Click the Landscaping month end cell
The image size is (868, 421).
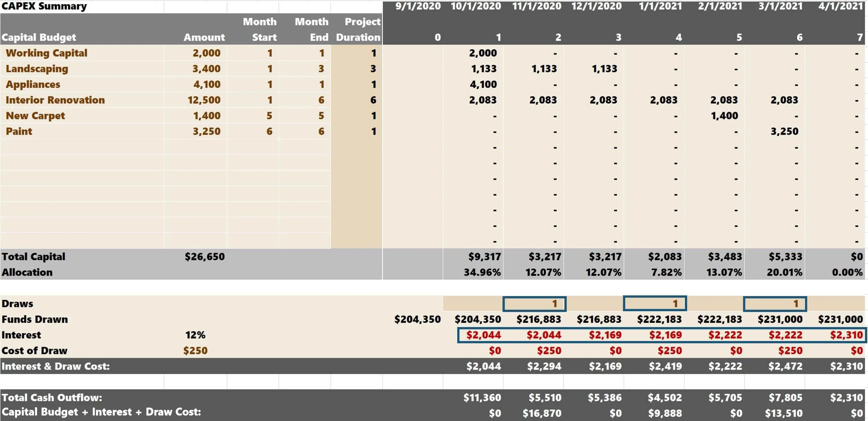click(x=321, y=69)
